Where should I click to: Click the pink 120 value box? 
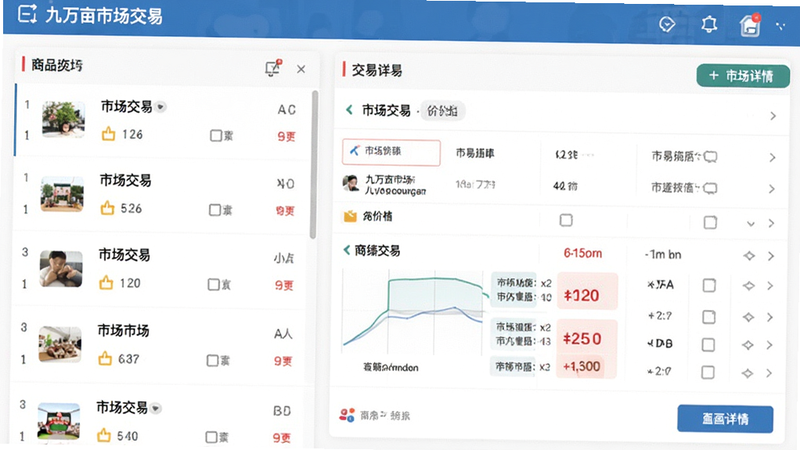coord(587,291)
